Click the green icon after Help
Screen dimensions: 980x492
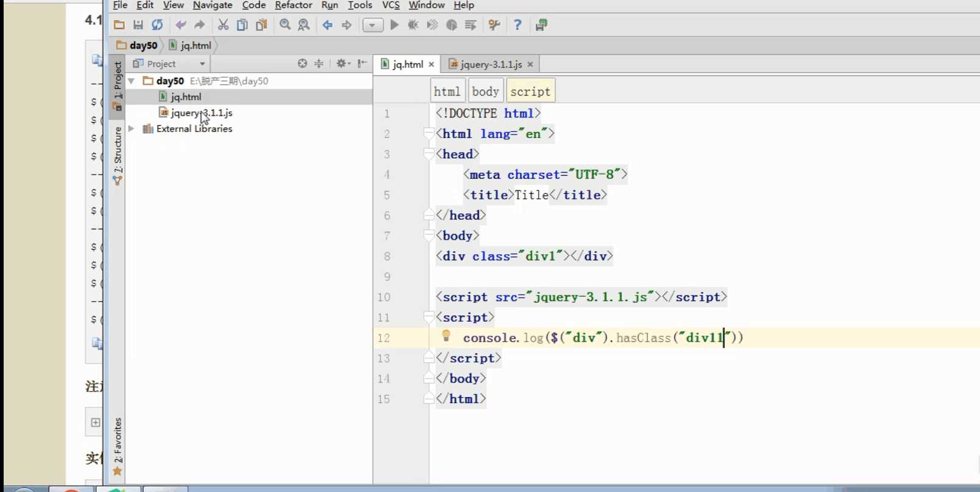point(541,25)
